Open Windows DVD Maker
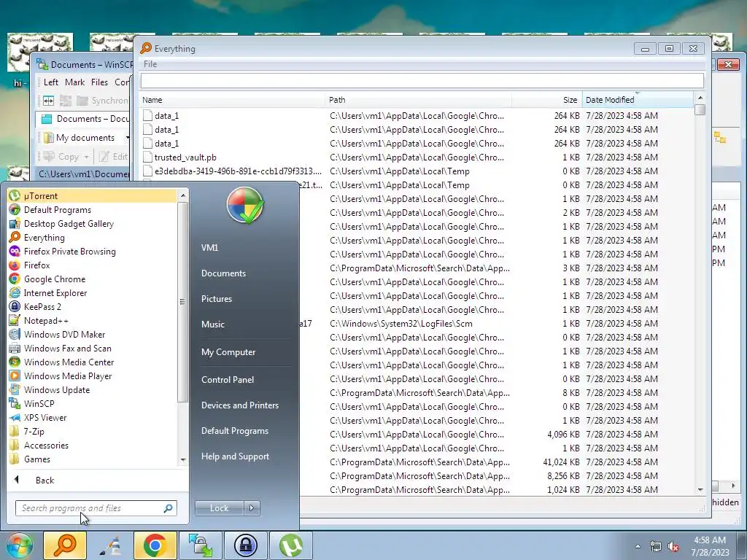Screen dimensions: 747x560 (x=93, y=334)
